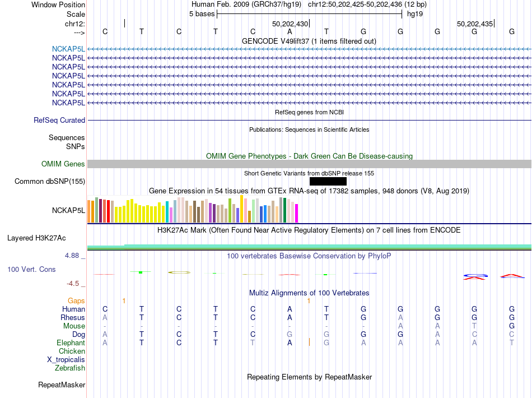Image resolution: width=532 pixels, height=398 pixels.
Task: Click Multiz Alignments of 100 Vertebrates title
Action: (309, 293)
